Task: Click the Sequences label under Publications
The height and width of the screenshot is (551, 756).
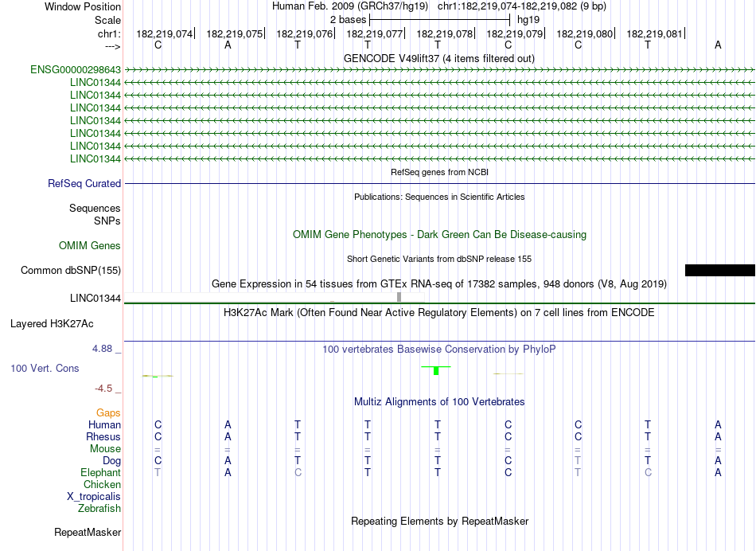Action: point(95,209)
